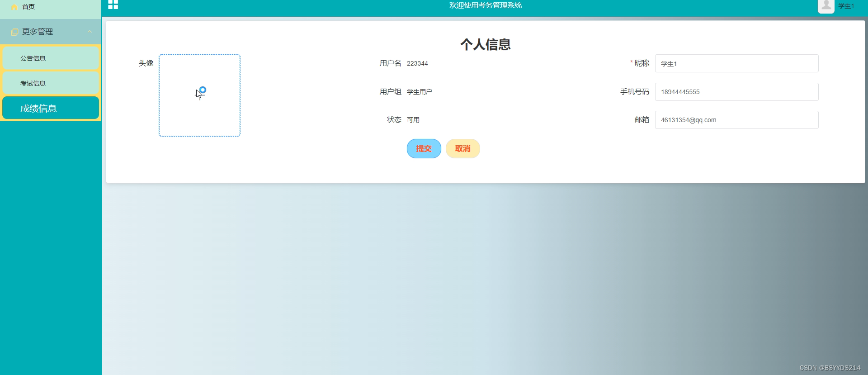This screenshot has height=375, width=868.
Task: Focus the 邮箱 input field
Action: [736, 120]
